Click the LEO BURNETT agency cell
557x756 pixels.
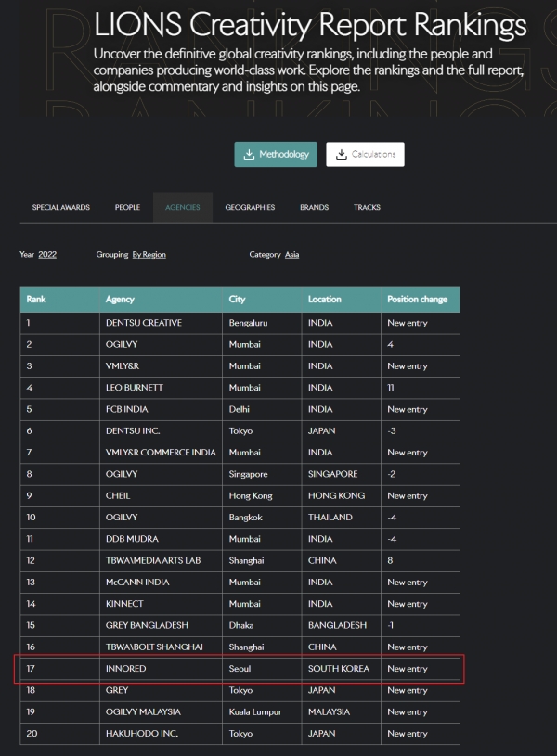coord(161,388)
